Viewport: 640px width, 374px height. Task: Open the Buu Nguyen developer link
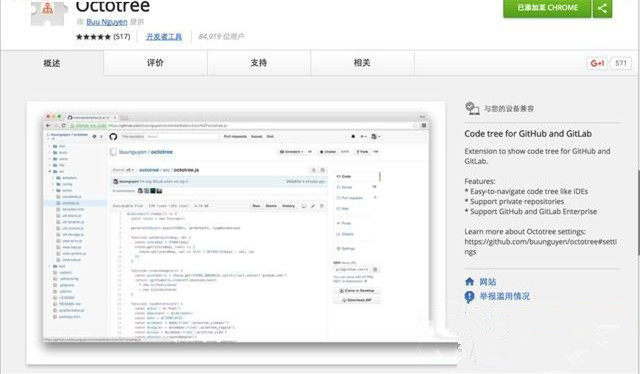107,22
